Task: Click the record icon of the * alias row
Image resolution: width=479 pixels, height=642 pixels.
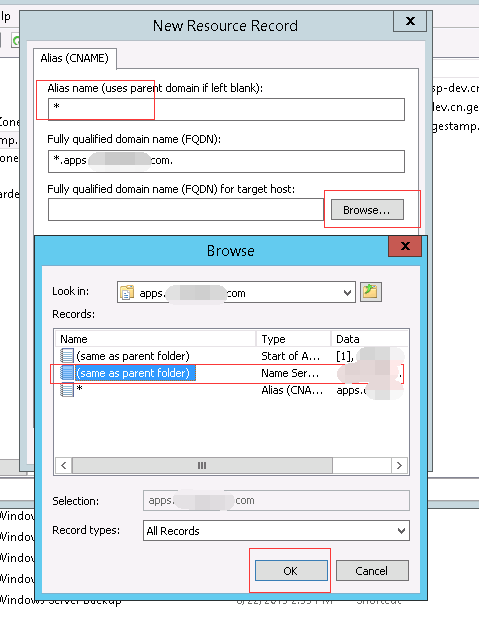Action: coord(67,389)
